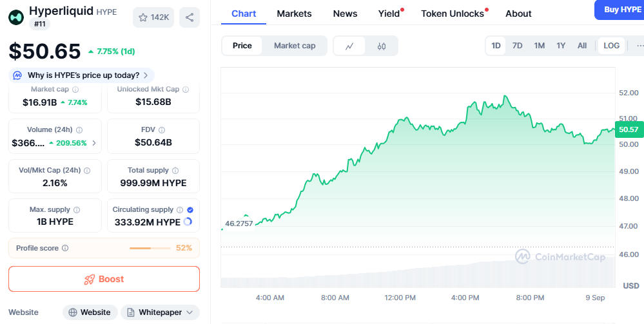
Task: Open Why is HYPE's price up today
Action: (x=82, y=75)
